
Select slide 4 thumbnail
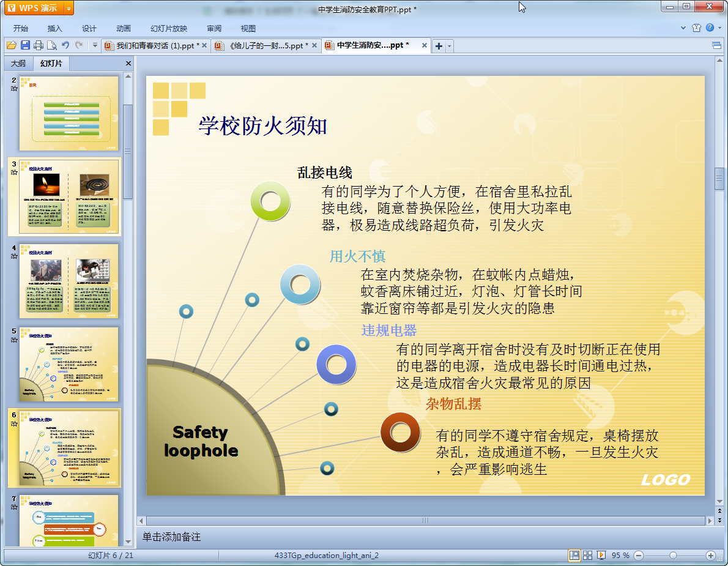(x=69, y=281)
